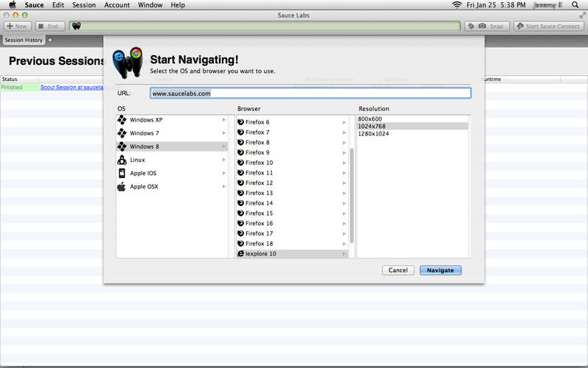Open the Sauce menu
The image size is (588, 368).
(34, 5)
